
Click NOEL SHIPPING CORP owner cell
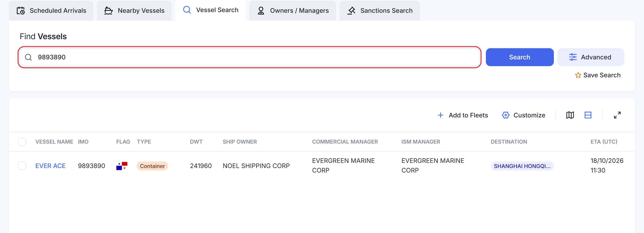point(256,166)
